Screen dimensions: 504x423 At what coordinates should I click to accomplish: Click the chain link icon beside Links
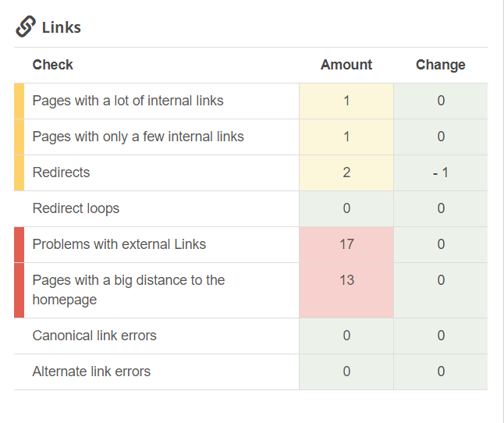pos(26,27)
